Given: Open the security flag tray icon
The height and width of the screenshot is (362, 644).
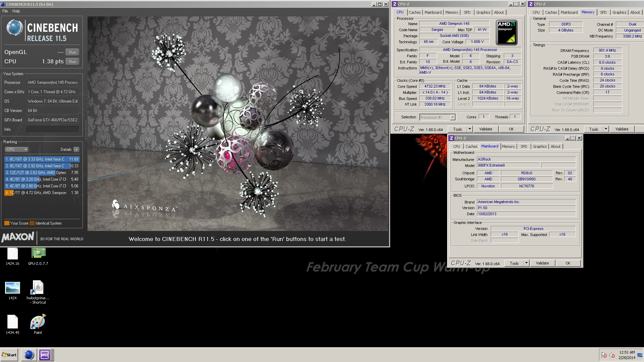Looking at the screenshot, I should pyautogui.click(x=604, y=355).
